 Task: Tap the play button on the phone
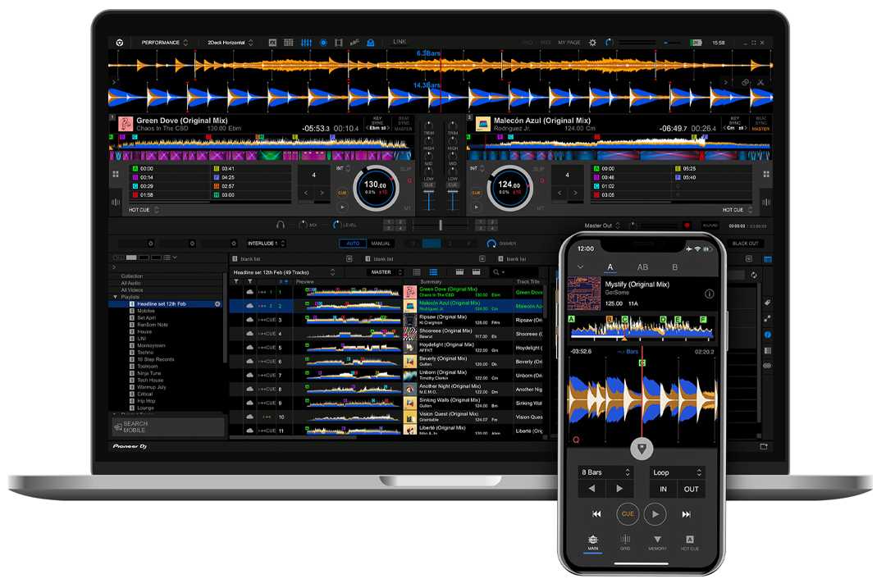(x=654, y=514)
